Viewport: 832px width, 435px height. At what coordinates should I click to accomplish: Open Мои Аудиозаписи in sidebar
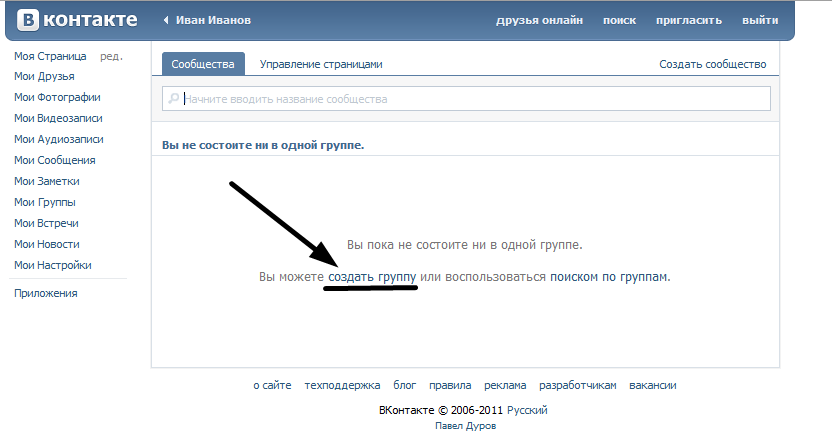tap(59, 139)
